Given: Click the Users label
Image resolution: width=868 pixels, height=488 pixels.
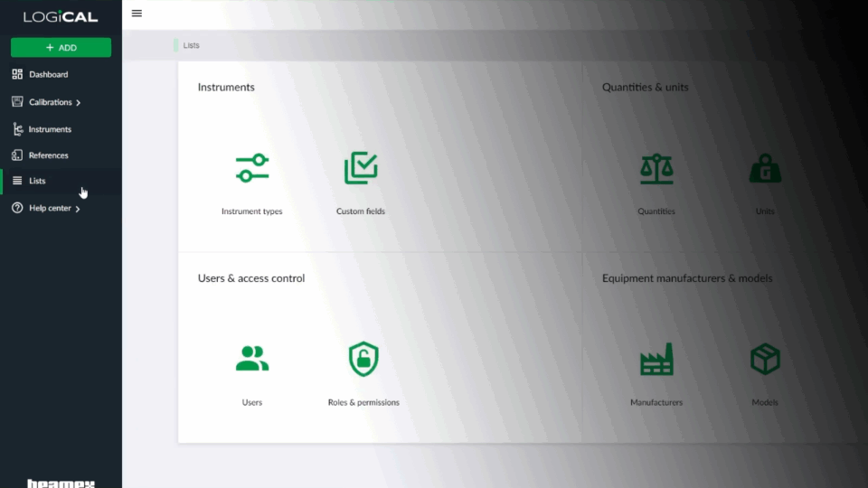Looking at the screenshot, I should point(252,402).
